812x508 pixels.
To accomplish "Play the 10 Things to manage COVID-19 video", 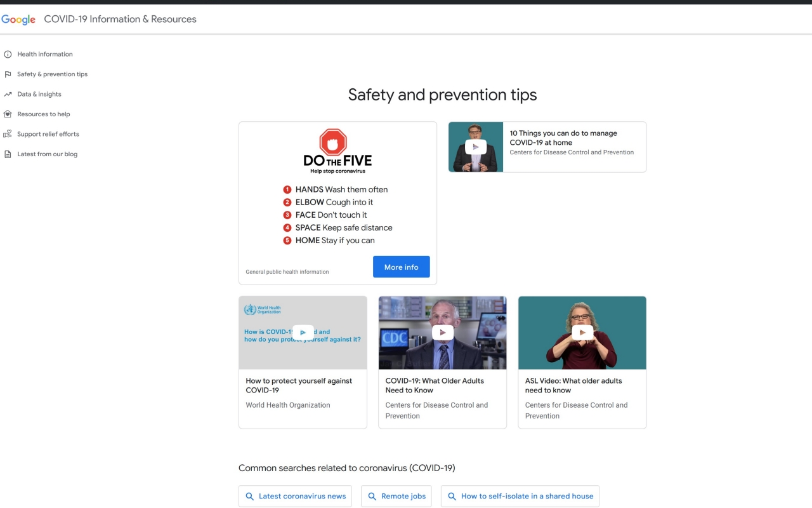I will [475, 147].
